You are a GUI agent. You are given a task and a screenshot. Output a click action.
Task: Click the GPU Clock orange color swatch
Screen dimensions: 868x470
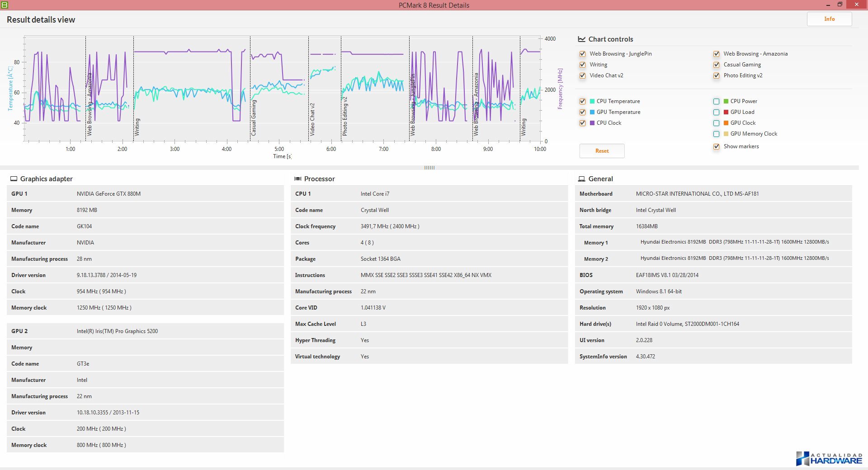726,123
